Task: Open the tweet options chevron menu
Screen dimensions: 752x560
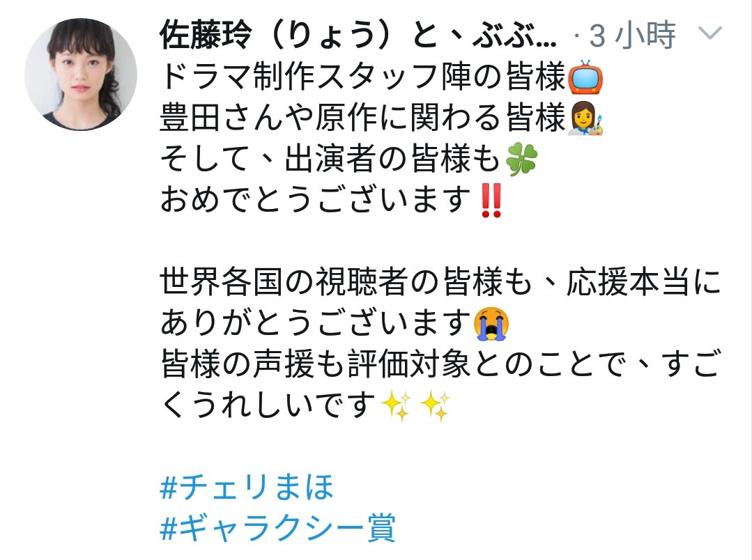Action: [x=709, y=33]
